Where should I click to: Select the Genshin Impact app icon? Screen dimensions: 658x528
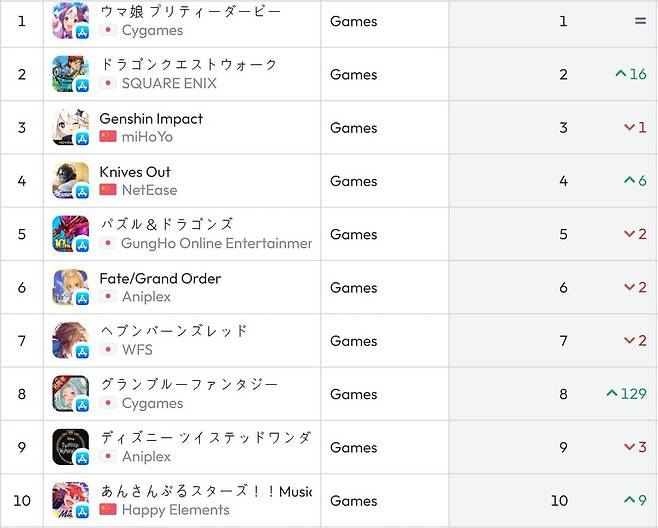pyautogui.click(x=70, y=127)
